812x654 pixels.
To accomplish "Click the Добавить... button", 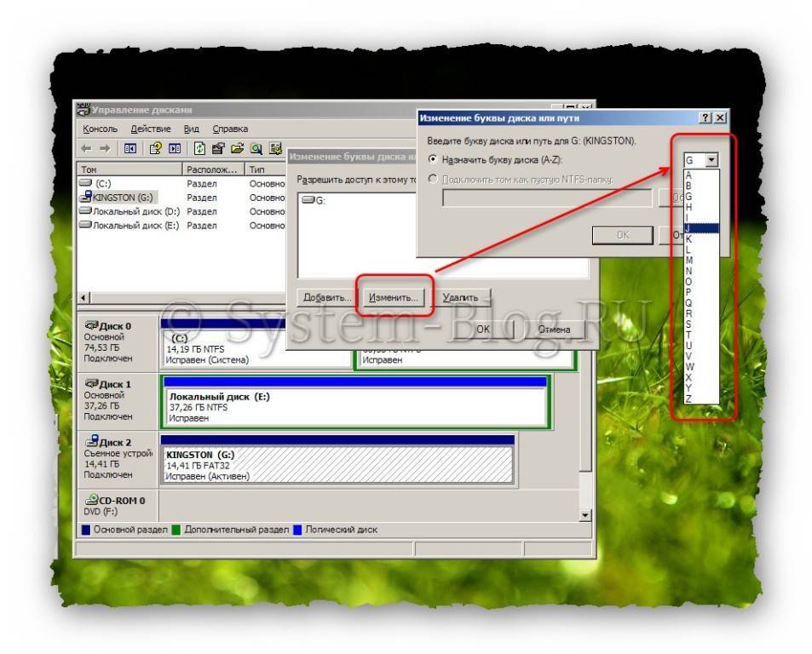I will pyautogui.click(x=327, y=297).
